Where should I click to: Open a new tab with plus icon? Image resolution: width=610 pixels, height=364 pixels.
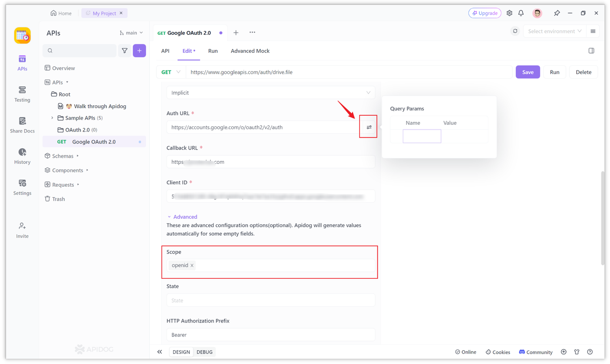(236, 33)
